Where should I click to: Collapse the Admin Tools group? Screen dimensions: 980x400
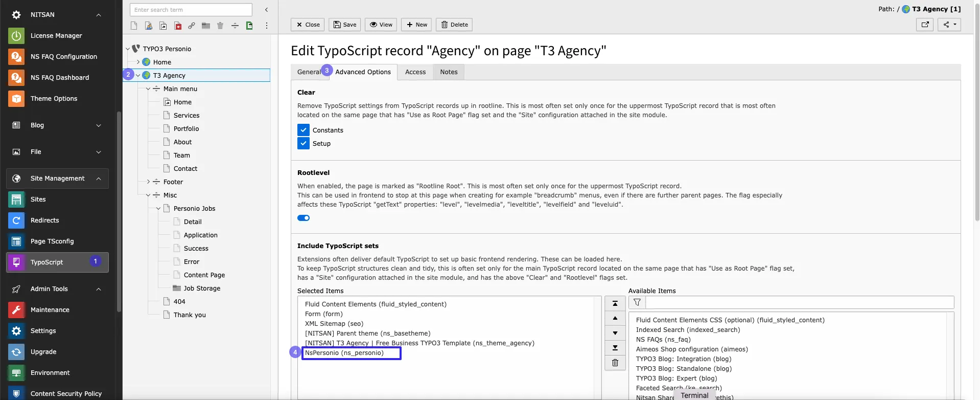99,289
